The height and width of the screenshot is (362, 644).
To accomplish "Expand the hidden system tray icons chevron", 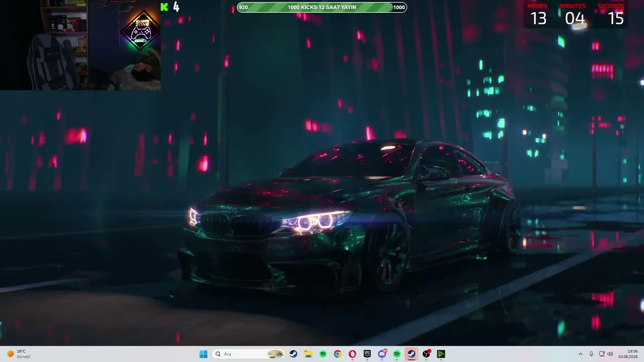I will tap(580, 354).
